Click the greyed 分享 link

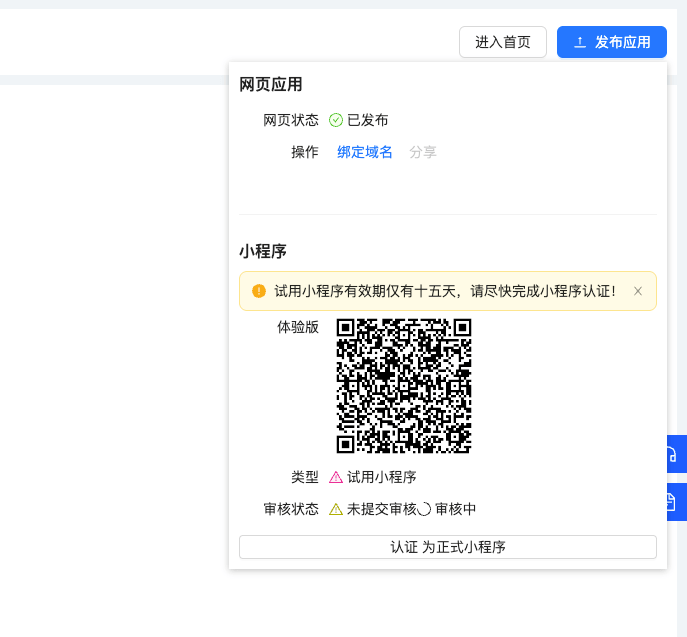(x=423, y=152)
